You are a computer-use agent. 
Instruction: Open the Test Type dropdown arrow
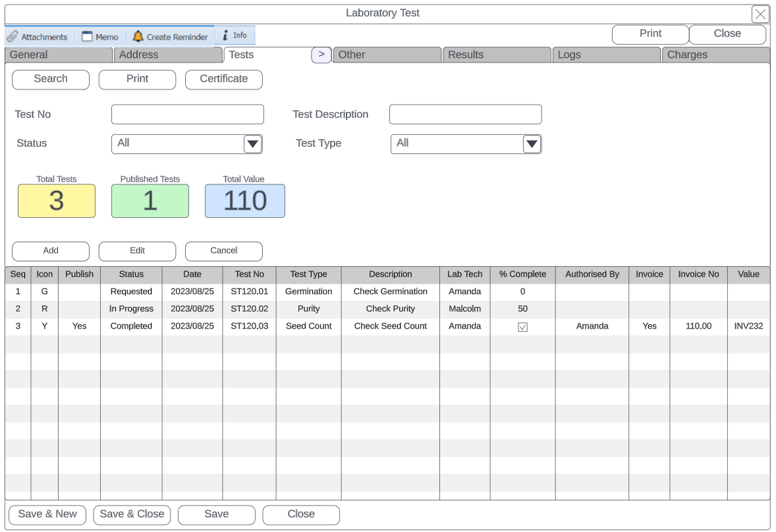(x=532, y=144)
